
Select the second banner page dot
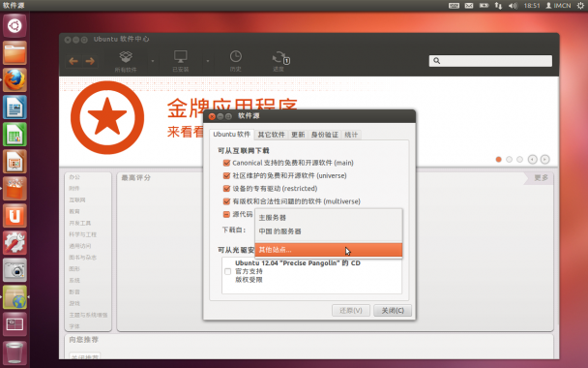click(509, 160)
